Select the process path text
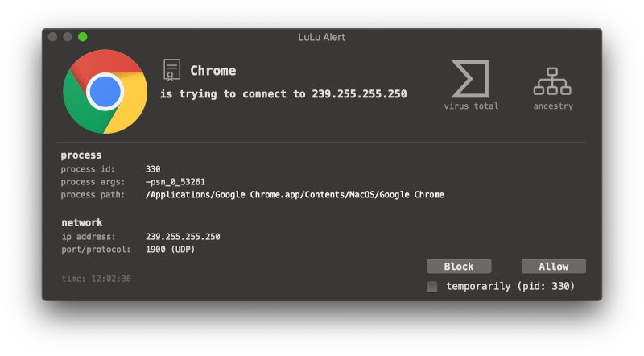The width and height of the screenshot is (644, 356). 295,194
